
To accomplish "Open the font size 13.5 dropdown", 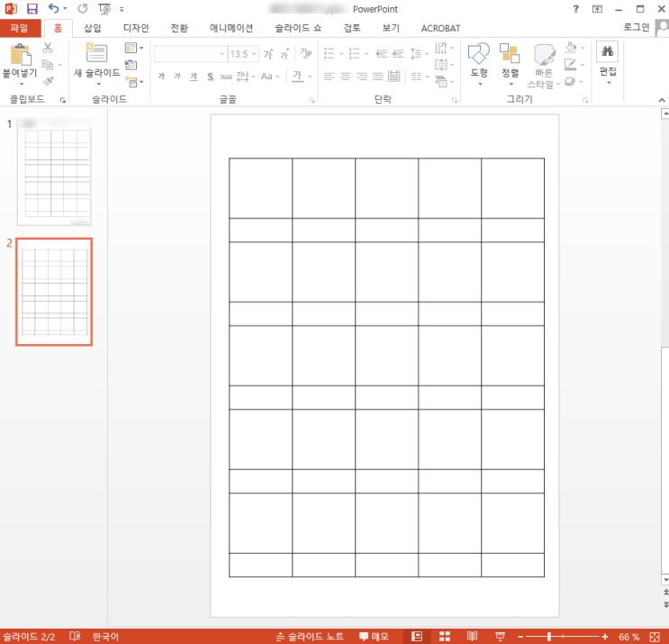I will [x=254, y=54].
